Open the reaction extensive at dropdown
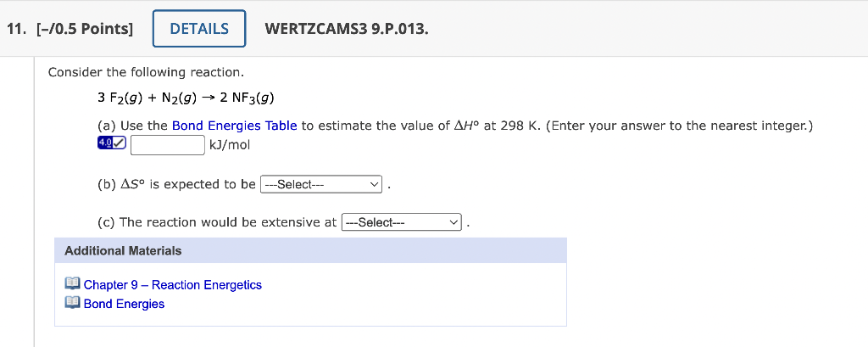The image size is (868, 347). coord(402,222)
